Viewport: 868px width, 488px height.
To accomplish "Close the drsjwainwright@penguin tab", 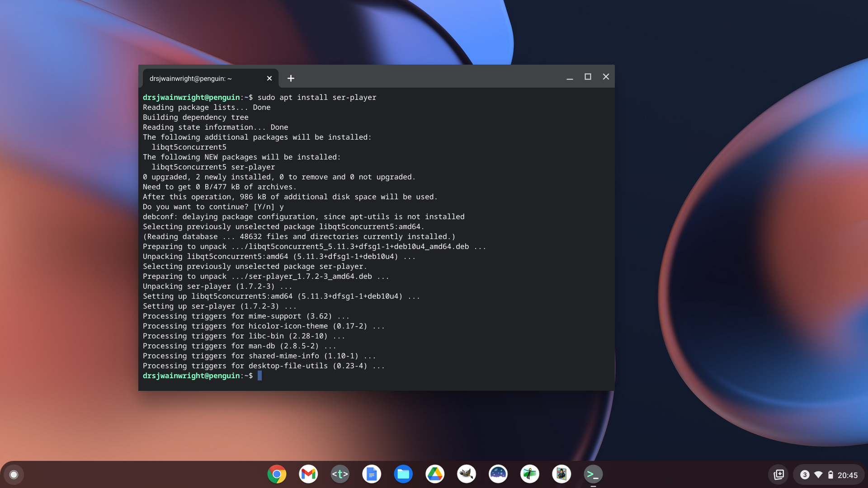I will coord(269,78).
